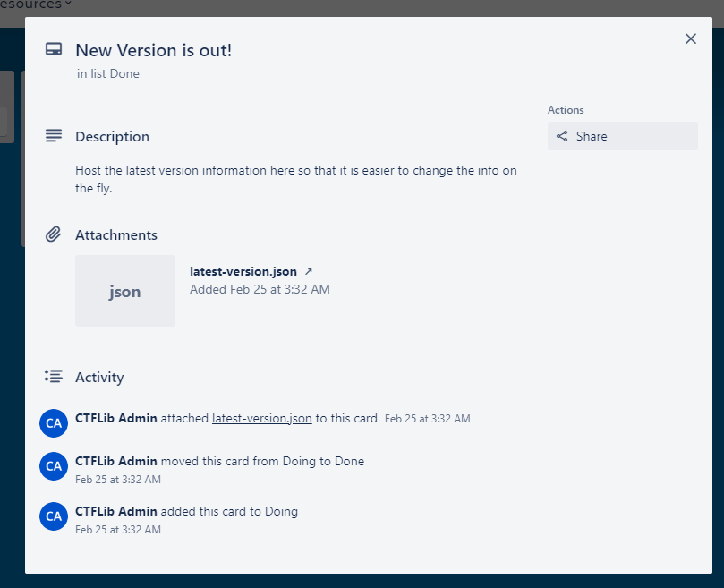Click CA avatar on the attached activity
This screenshot has height=588, width=724.
[x=54, y=422]
